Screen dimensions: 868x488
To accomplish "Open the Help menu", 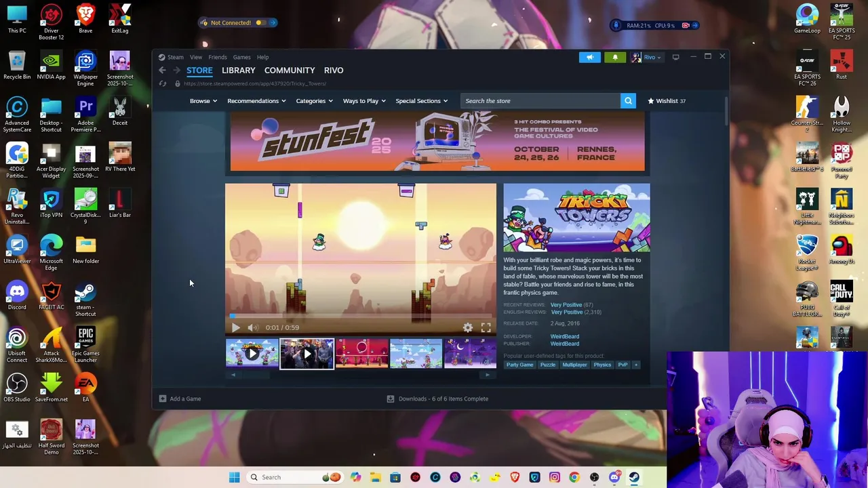I will (x=262, y=57).
